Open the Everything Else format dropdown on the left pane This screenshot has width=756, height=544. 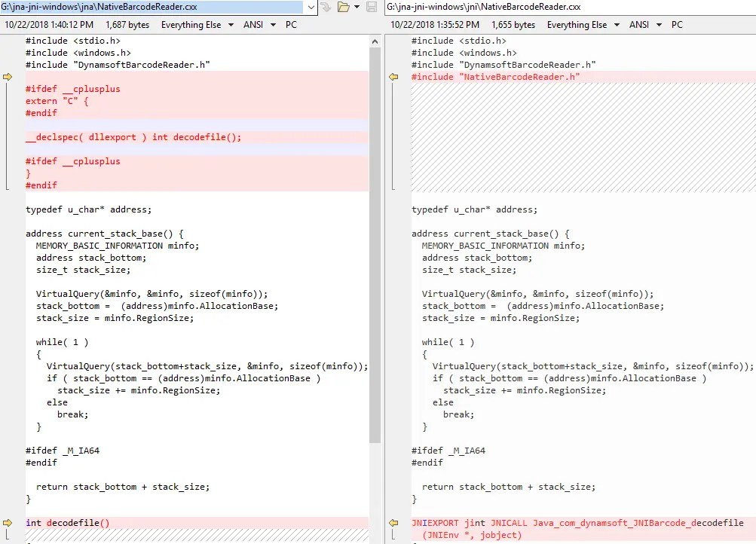pyautogui.click(x=231, y=24)
